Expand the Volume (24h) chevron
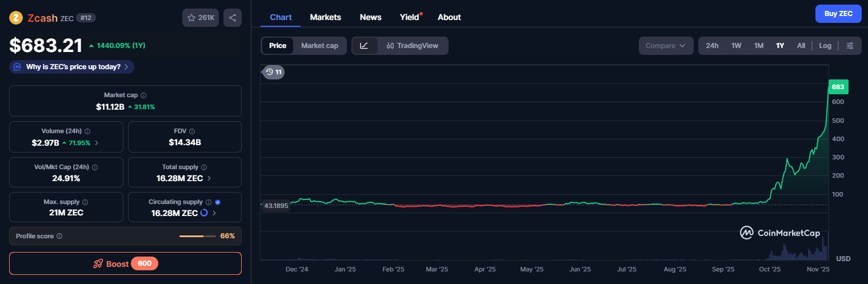 click(x=96, y=143)
